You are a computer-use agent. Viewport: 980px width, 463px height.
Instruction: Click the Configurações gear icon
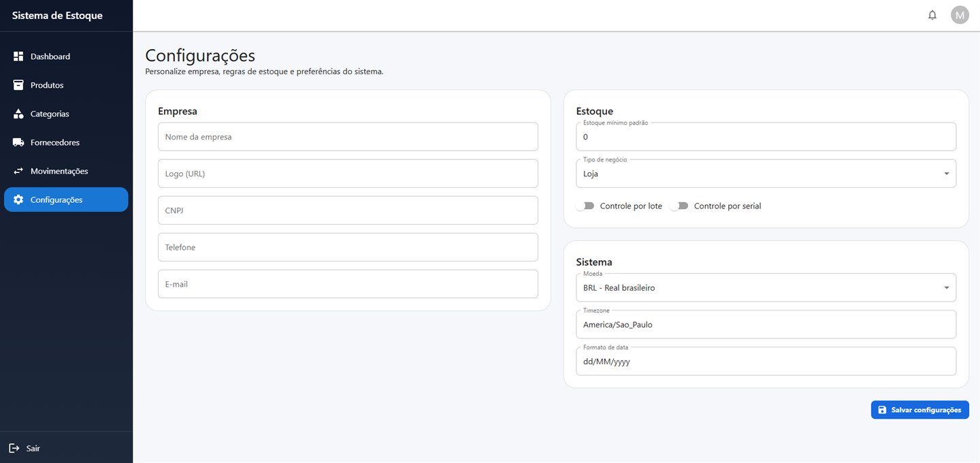point(18,199)
